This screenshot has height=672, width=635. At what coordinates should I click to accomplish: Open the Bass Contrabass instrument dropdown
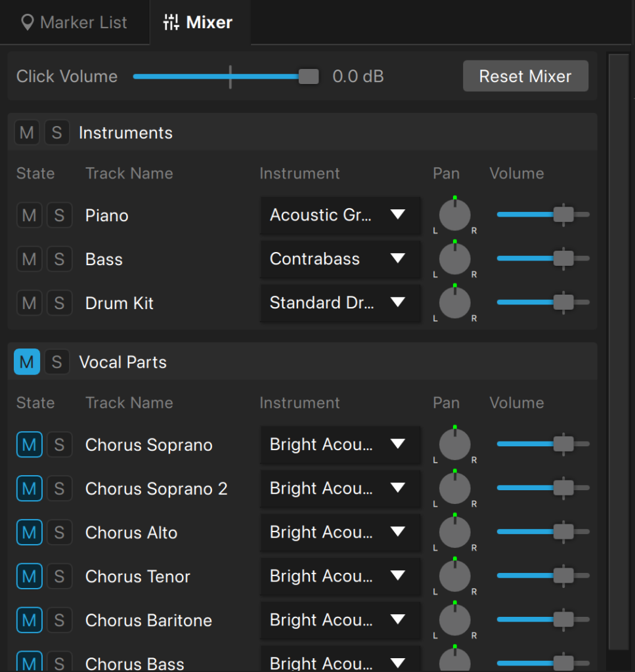coord(340,259)
